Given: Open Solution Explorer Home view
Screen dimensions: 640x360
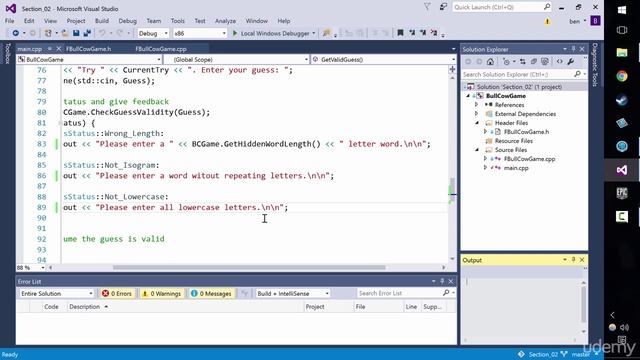Looking at the screenshot, I should [490, 62].
